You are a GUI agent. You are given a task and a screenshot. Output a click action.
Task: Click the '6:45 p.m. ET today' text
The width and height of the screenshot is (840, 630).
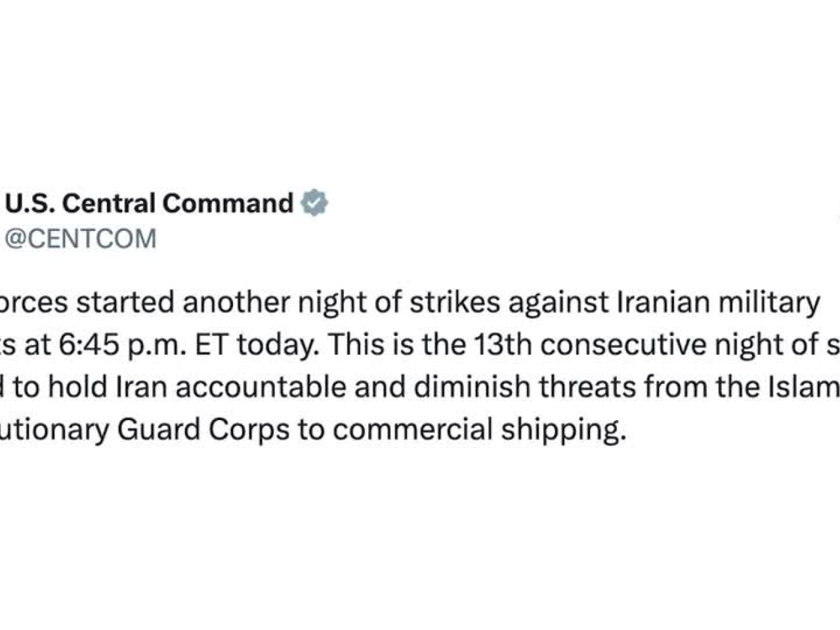(188, 345)
